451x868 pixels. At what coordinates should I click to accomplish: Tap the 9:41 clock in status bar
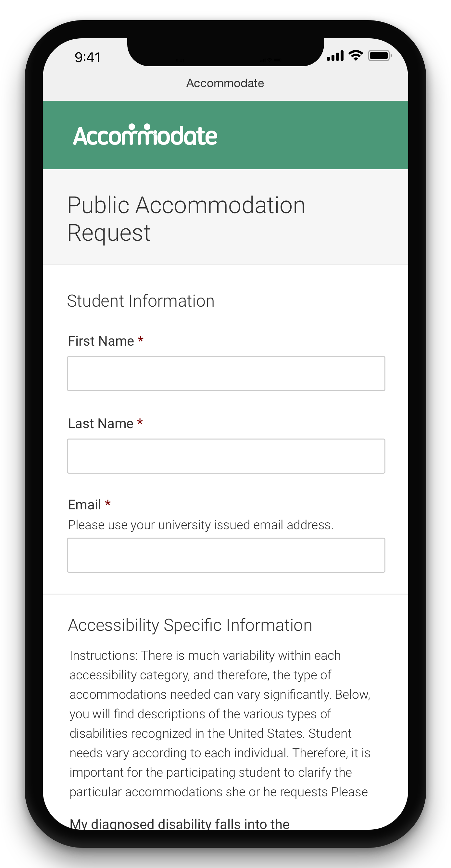(88, 57)
